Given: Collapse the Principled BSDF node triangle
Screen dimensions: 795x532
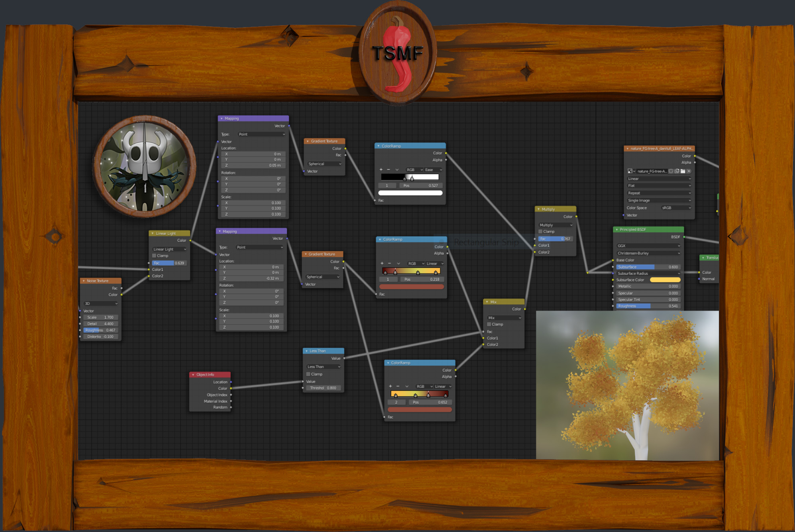Looking at the screenshot, I should click(617, 229).
